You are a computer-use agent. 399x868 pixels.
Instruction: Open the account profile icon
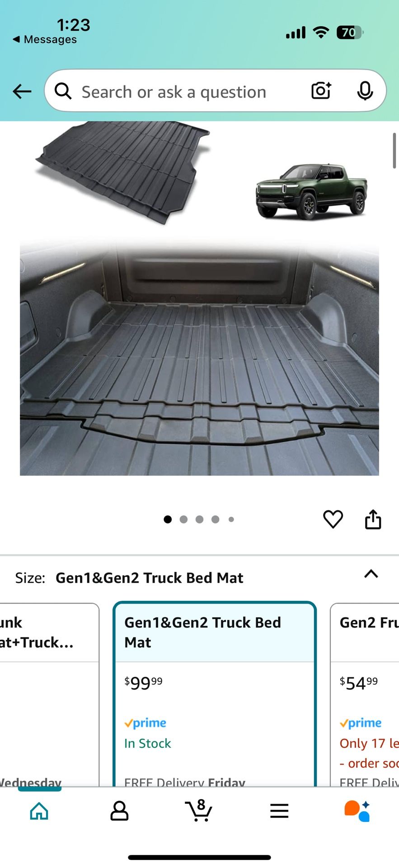click(x=119, y=811)
